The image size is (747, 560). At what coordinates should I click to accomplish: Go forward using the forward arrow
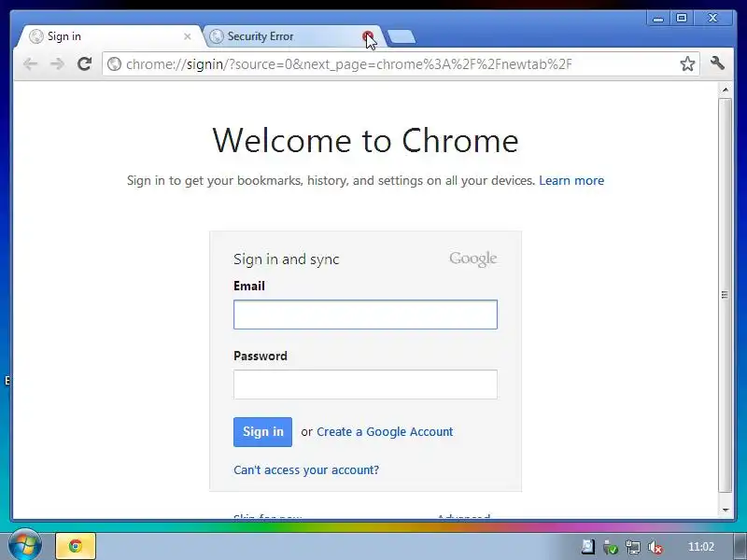57,63
